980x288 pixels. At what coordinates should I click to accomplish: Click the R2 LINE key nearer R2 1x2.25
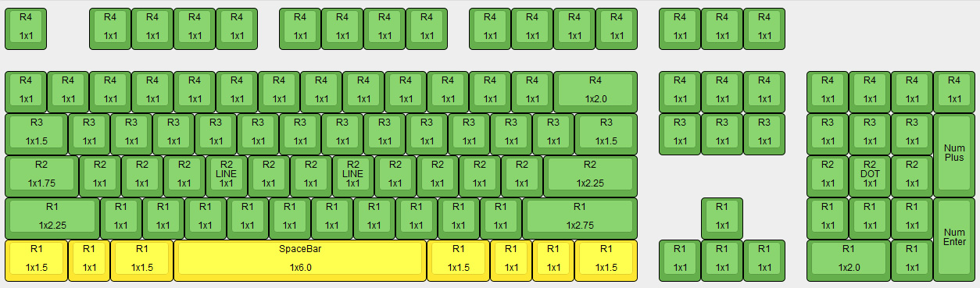click(x=353, y=176)
